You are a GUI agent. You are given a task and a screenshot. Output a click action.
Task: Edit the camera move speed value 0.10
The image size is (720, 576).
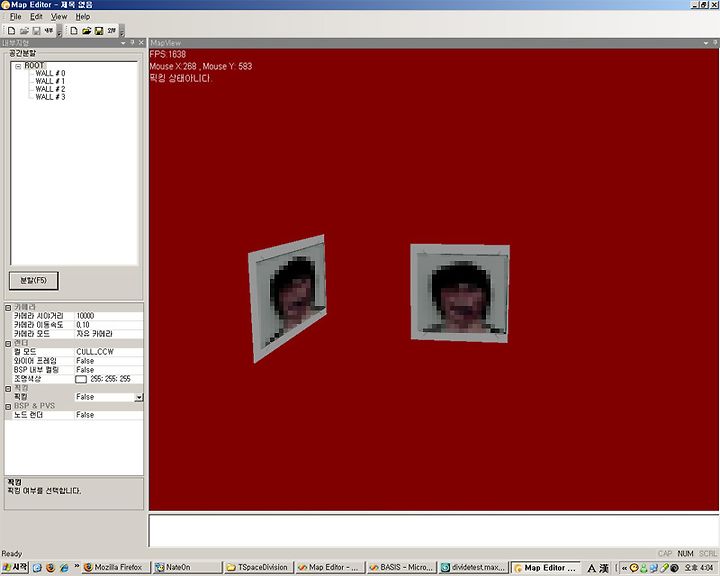[108, 325]
